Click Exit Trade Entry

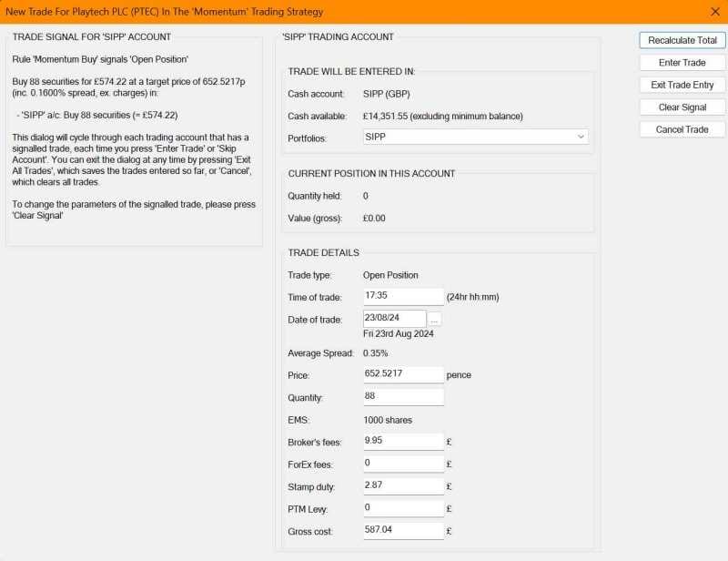[x=681, y=85]
